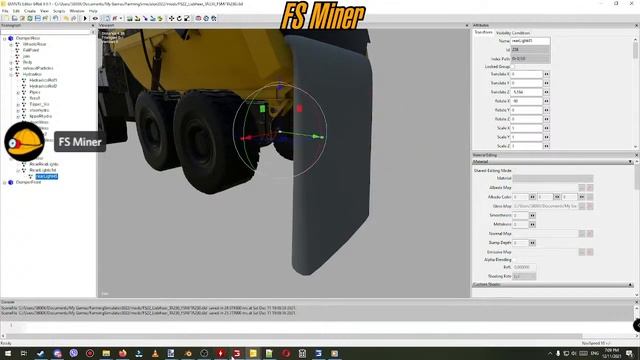The width and height of the screenshot is (640, 360).
Task: Click the first Albedo Map browse button
Action: tap(582, 188)
